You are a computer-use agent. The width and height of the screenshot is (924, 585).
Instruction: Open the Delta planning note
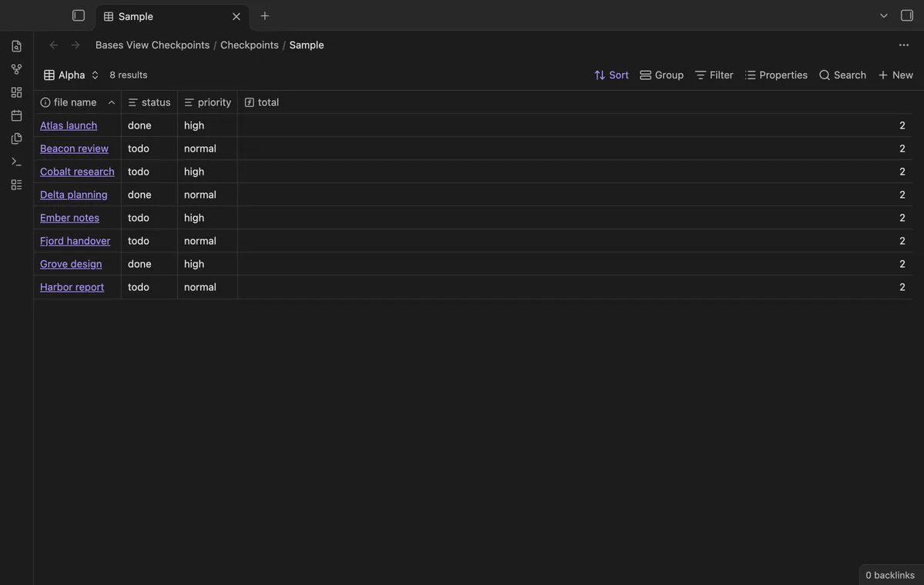click(74, 195)
